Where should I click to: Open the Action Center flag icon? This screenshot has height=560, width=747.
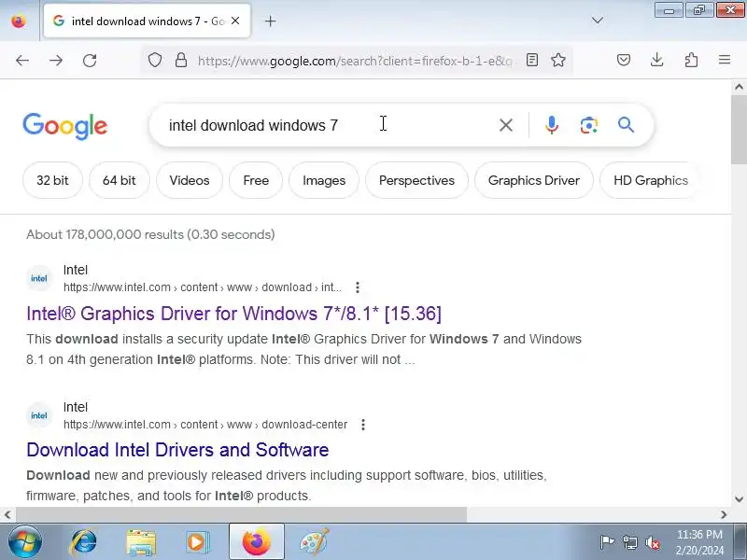pyautogui.click(x=607, y=542)
